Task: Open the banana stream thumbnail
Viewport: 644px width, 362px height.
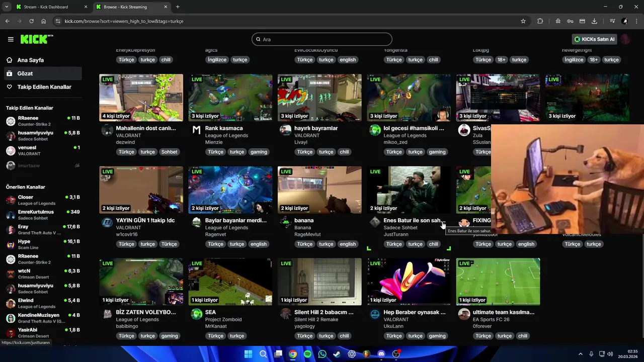Action: [319, 190]
